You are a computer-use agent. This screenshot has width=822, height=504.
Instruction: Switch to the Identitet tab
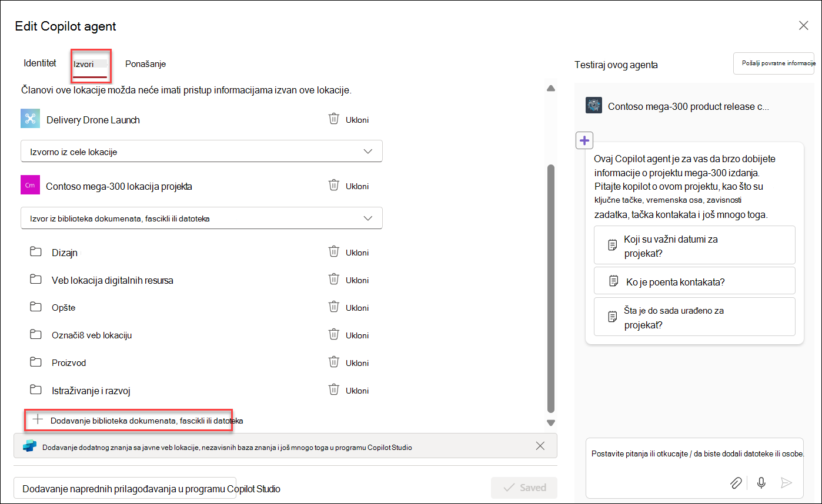(x=40, y=63)
